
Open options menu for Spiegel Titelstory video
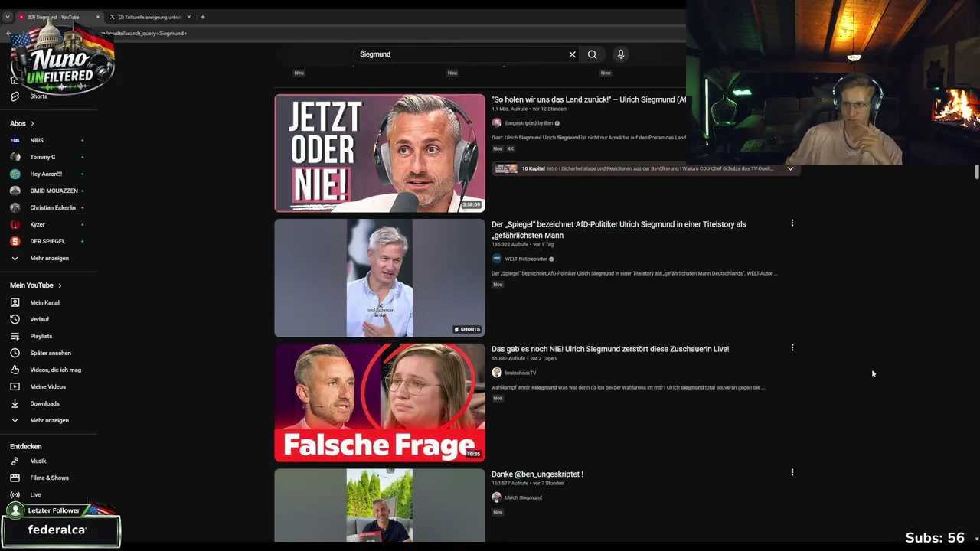(x=792, y=223)
